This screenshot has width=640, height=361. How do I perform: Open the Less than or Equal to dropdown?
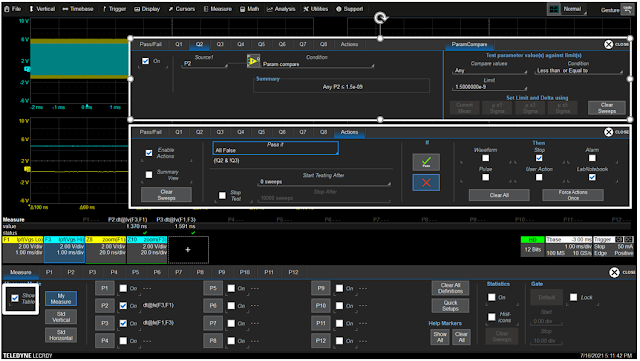[x=579, y=71]
